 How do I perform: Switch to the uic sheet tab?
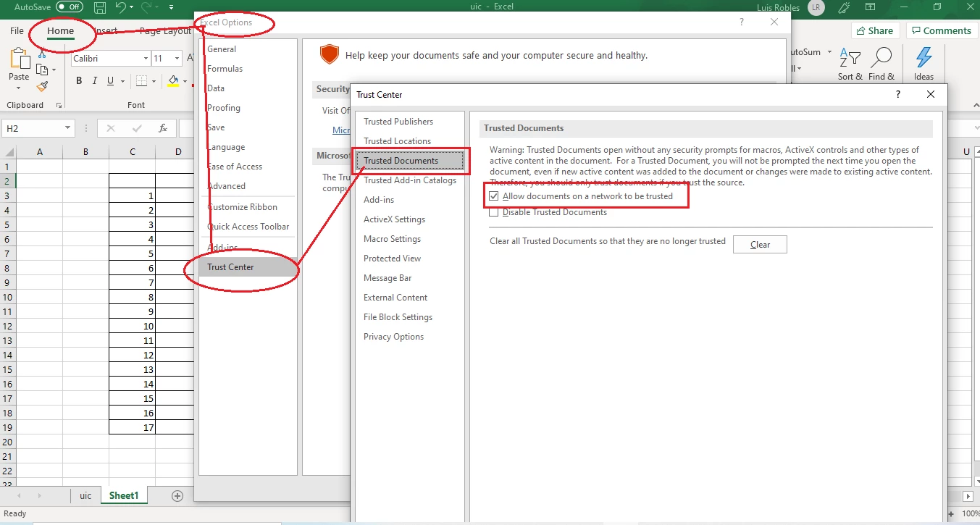tap(85, 495)
